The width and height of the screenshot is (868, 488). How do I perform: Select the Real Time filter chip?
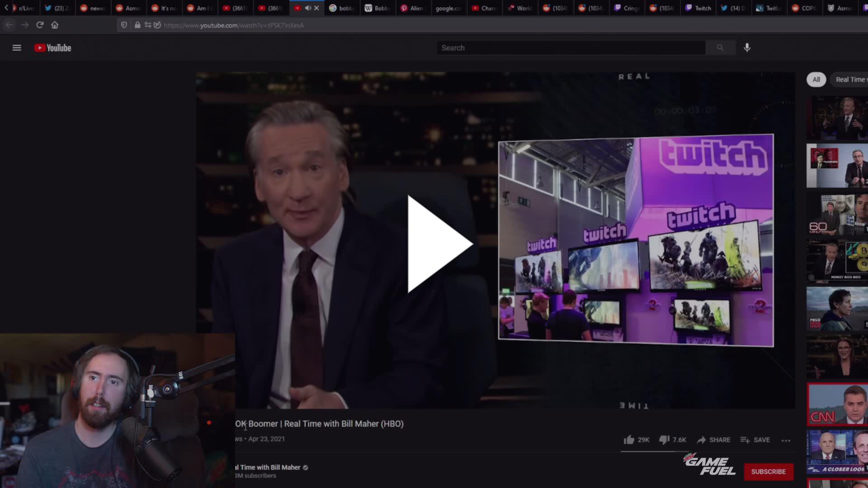(x=849, y=80)
